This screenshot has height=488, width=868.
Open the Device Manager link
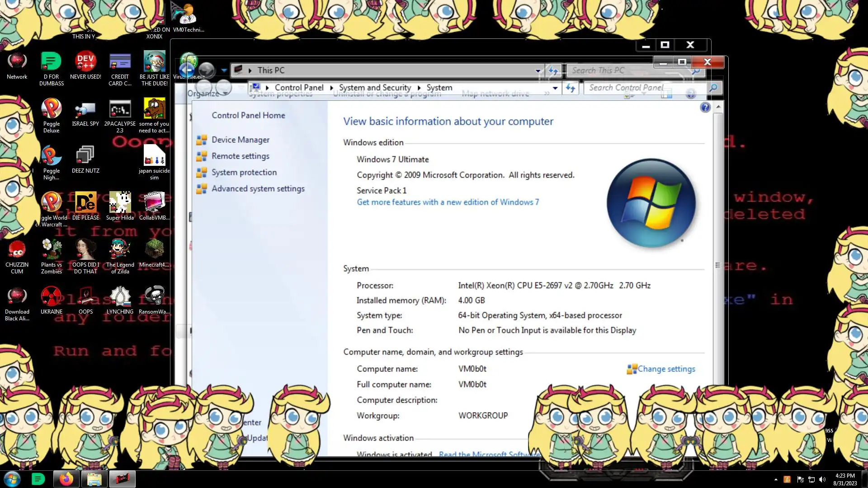point(240,140)
